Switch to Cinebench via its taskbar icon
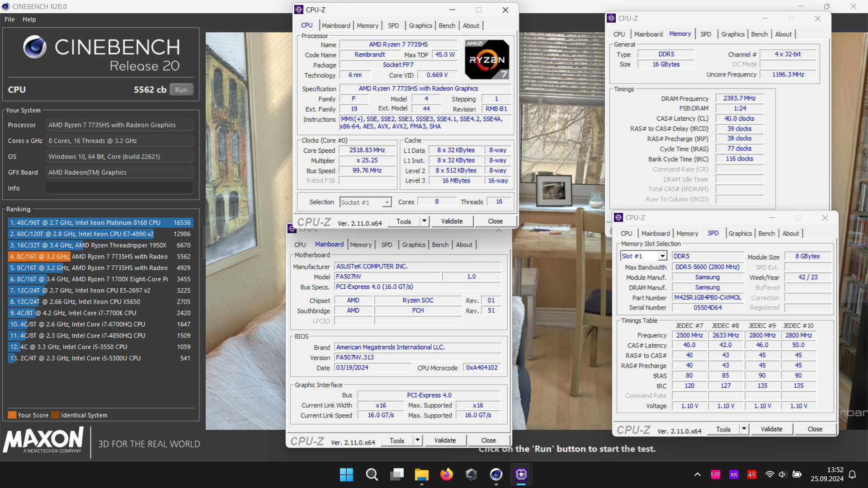Viewport: 868px width, 488px height. click(496, 474)
